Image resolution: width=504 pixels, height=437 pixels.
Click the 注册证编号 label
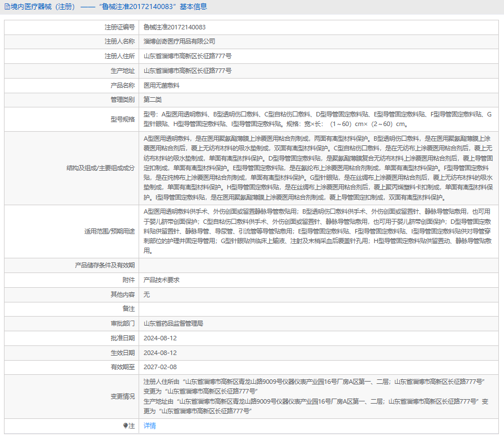(119, 27)
